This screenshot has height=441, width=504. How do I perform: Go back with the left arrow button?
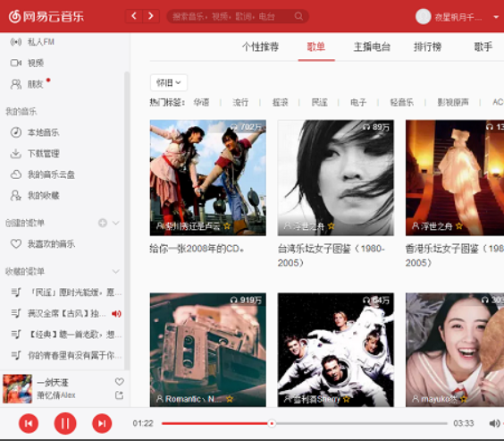tap(134, 16)
